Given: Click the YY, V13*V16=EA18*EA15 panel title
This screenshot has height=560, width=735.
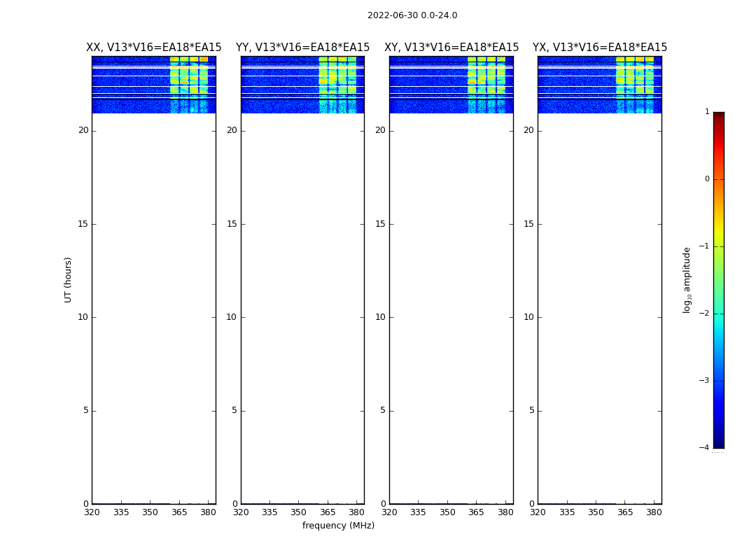Looking at the screenshot, I should (x=302, y=48).
